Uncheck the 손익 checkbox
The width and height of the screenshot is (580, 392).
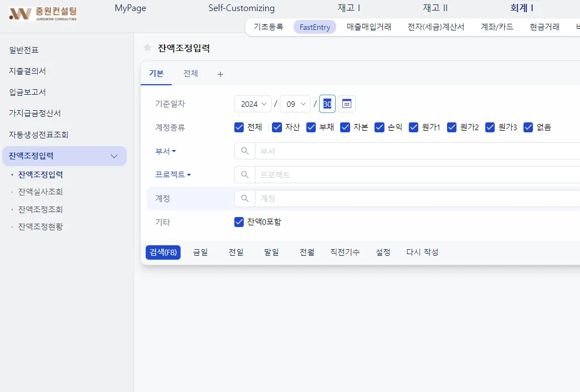[379, 127]
